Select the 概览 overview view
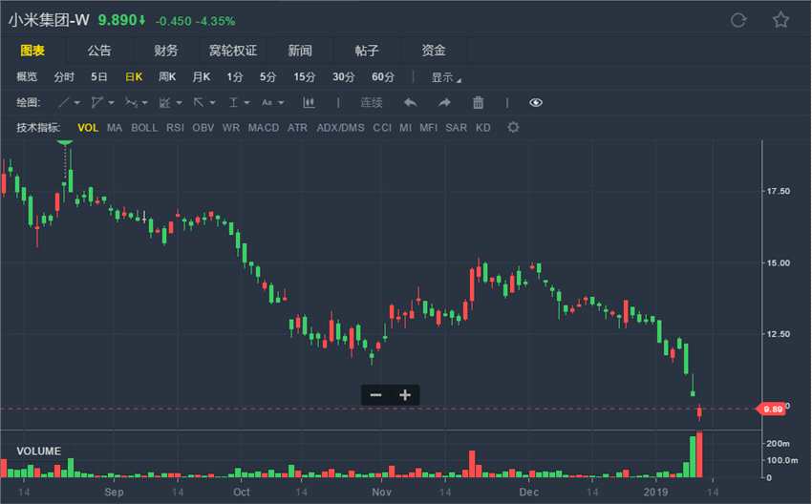The image size is (812, 504). [x=27, y=77]
